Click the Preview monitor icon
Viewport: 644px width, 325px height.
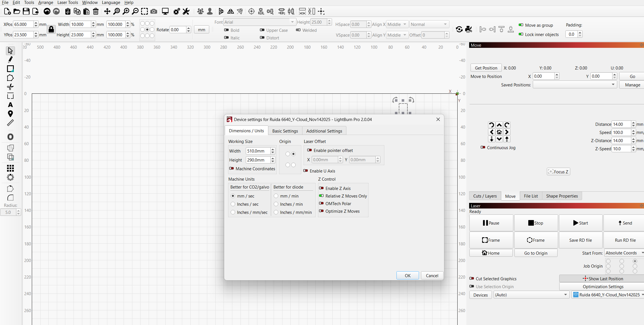pyautogui.click(x=165, y=12)
